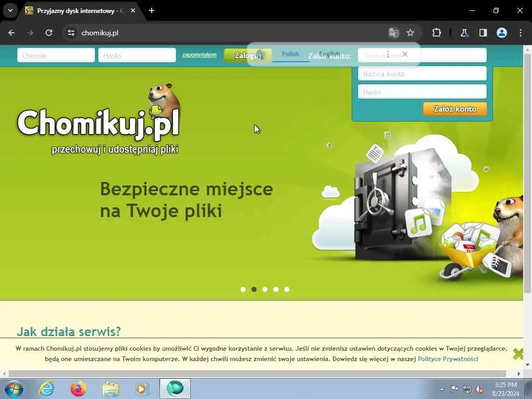Open the Action Center flag icon
The image size is (532, 399).
(x=454, y=389)
